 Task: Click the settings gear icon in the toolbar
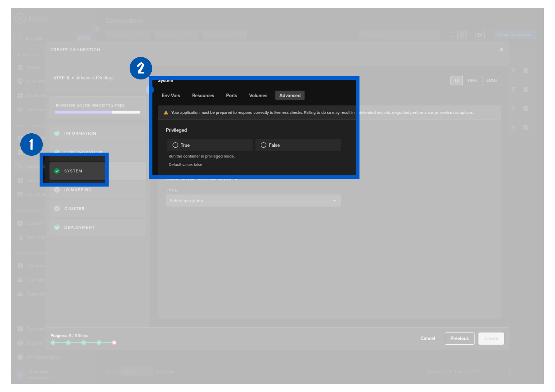click(480, 35)
